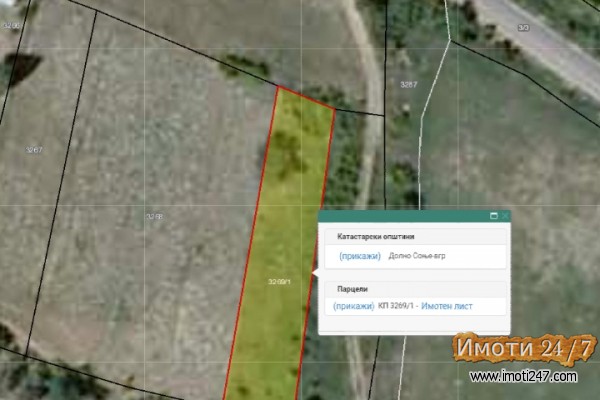Click прикажи link beside КП 3269/1
The height and width of the screenshot is (400, 600).
tap(354, 306)
